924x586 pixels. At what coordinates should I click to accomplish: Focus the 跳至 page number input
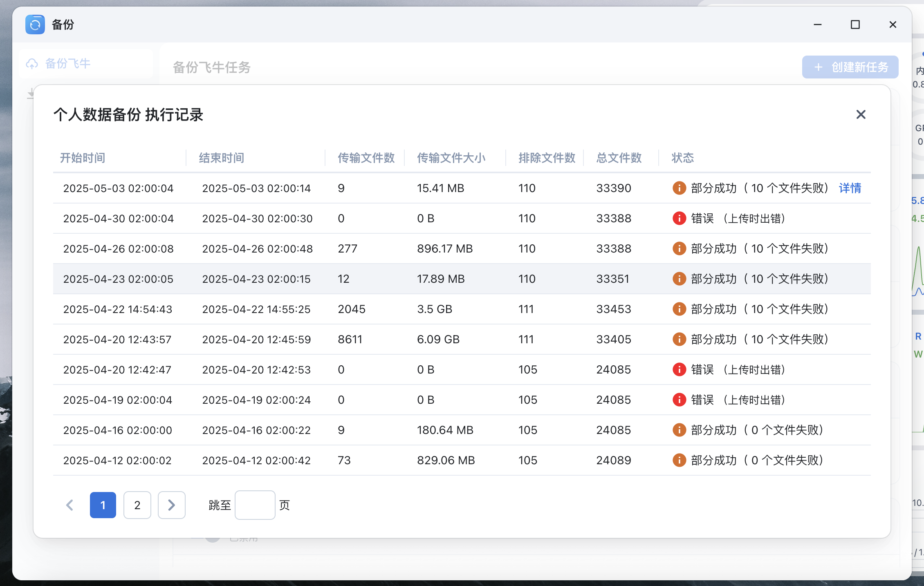tap(255, 505)
